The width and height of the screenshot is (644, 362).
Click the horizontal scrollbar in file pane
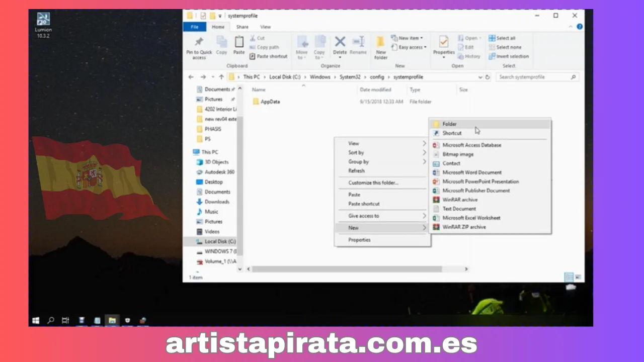(x=347, y=269)
